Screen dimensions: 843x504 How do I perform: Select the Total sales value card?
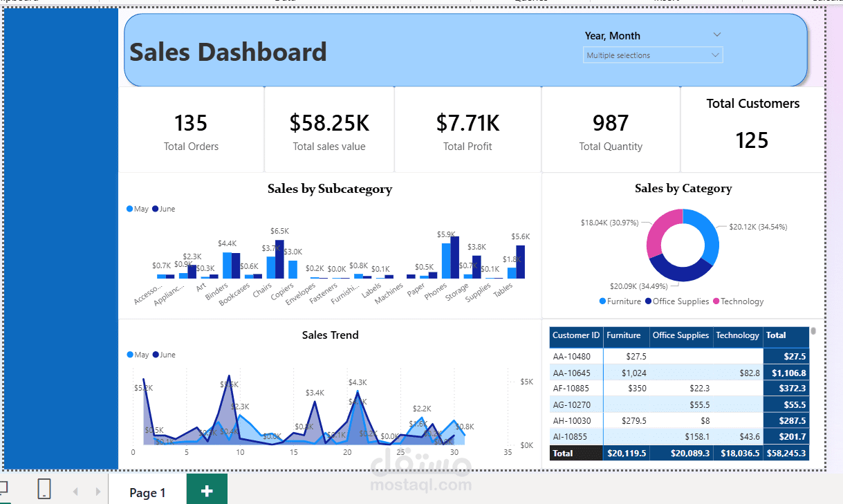pyautogui.click(x=329, y=130)
